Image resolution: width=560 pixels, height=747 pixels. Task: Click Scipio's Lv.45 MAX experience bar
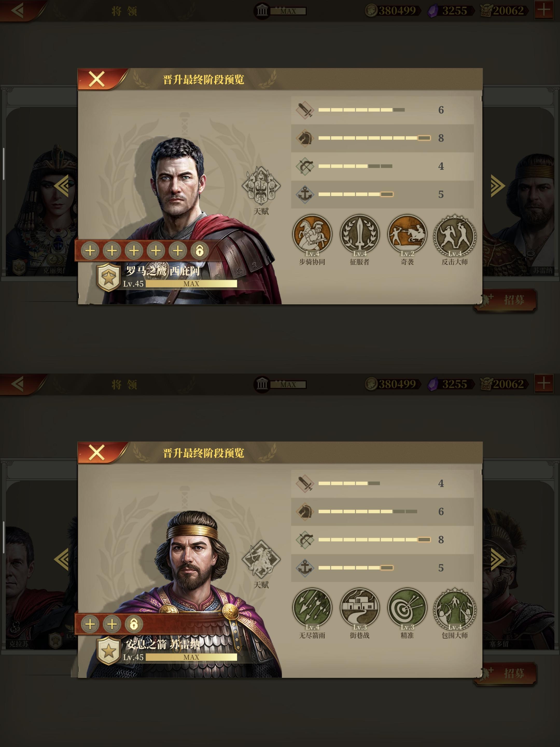point(191,284)
